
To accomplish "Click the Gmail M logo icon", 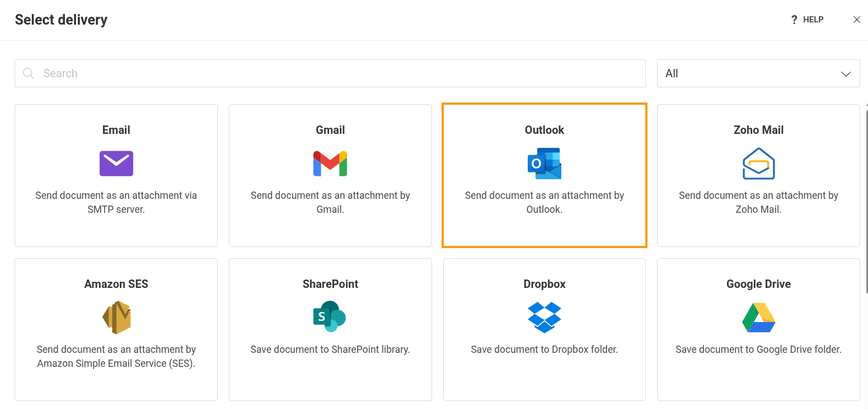I will coord(330,164).
